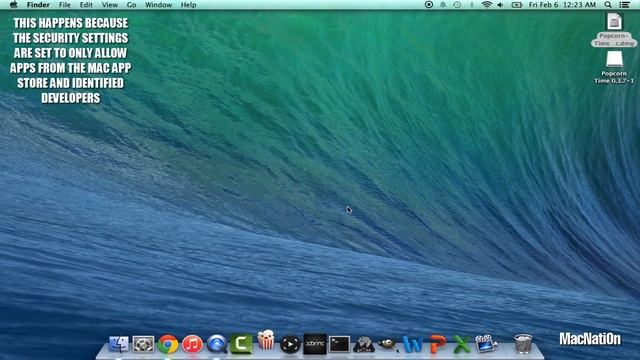The image size is (640, 360).
Task: Open the volume control in the menu bar
Action: 500,5
